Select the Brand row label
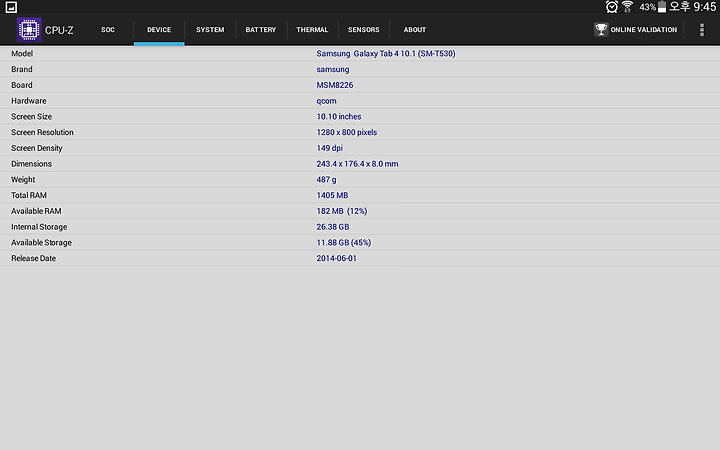Image resolution: width=720 pixels, height=450 pixels. 22,69
